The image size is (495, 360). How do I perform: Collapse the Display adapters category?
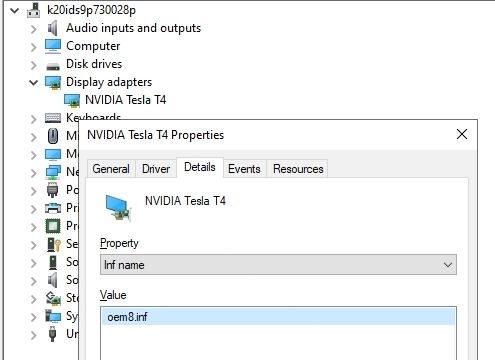(33, 82)
